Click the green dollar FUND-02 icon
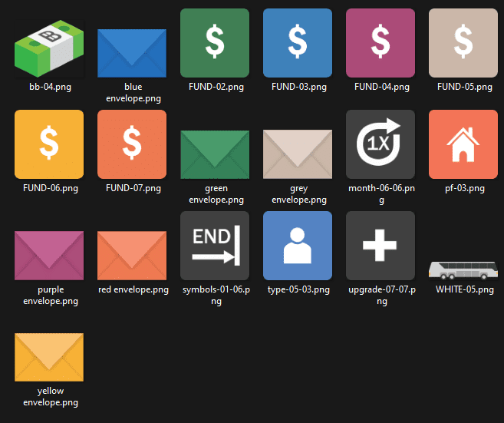 click(215, 43)
